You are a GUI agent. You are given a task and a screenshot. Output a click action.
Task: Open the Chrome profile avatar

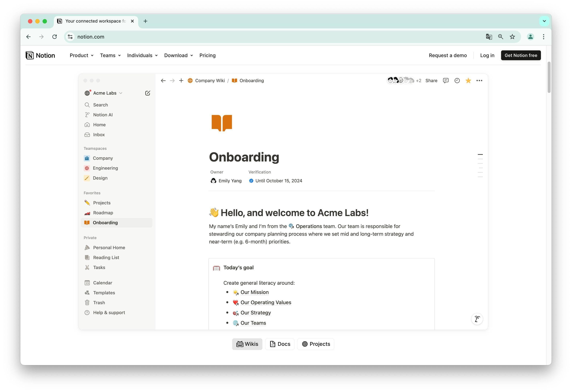click(x=530, y=37)
